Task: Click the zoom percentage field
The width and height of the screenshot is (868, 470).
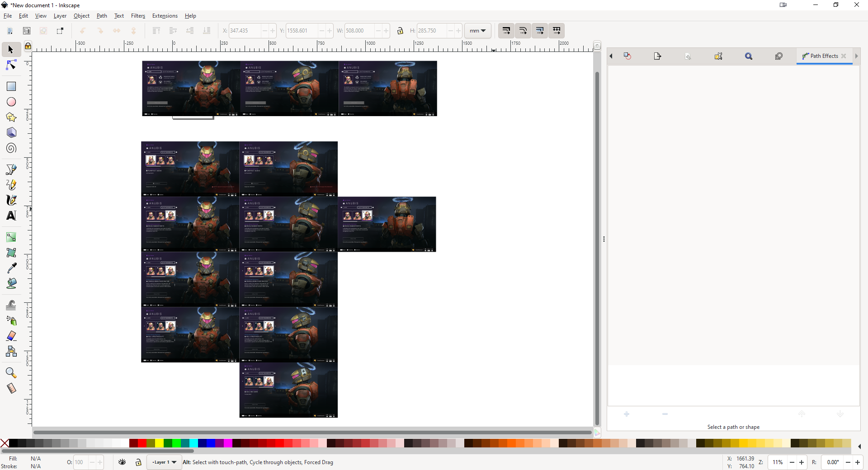Action: pos(778,462)
